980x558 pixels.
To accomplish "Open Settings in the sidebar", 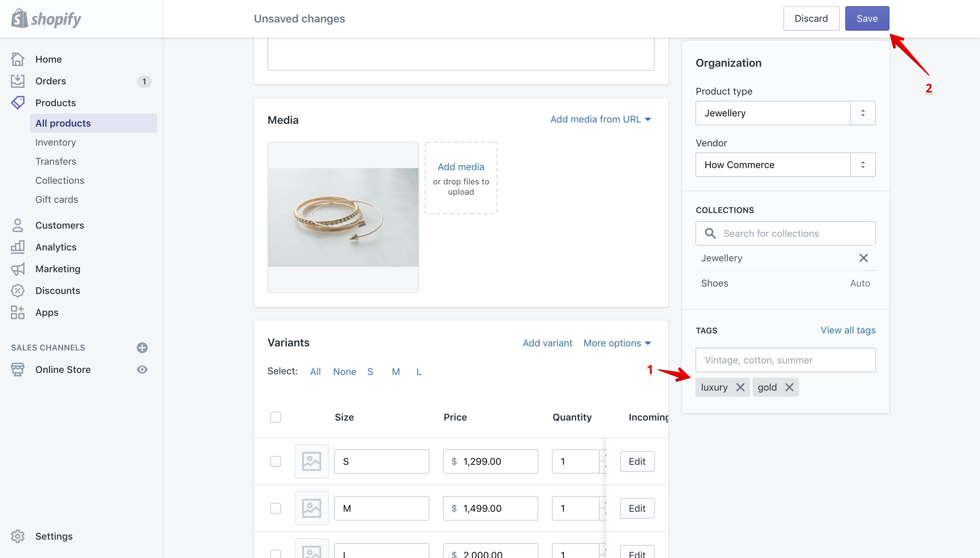I will coord(54,536).
